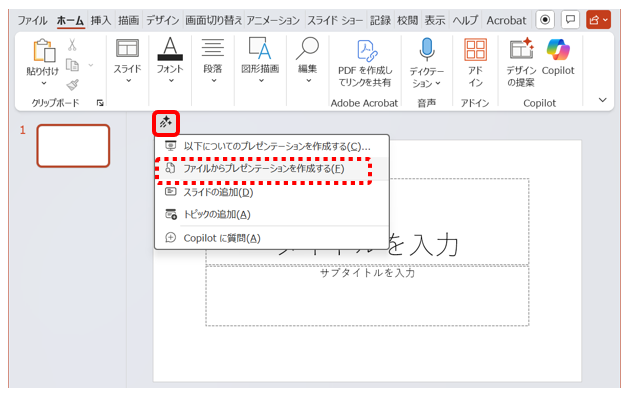
Task: Open the 描画 ribbon tab
Action: 129,20
